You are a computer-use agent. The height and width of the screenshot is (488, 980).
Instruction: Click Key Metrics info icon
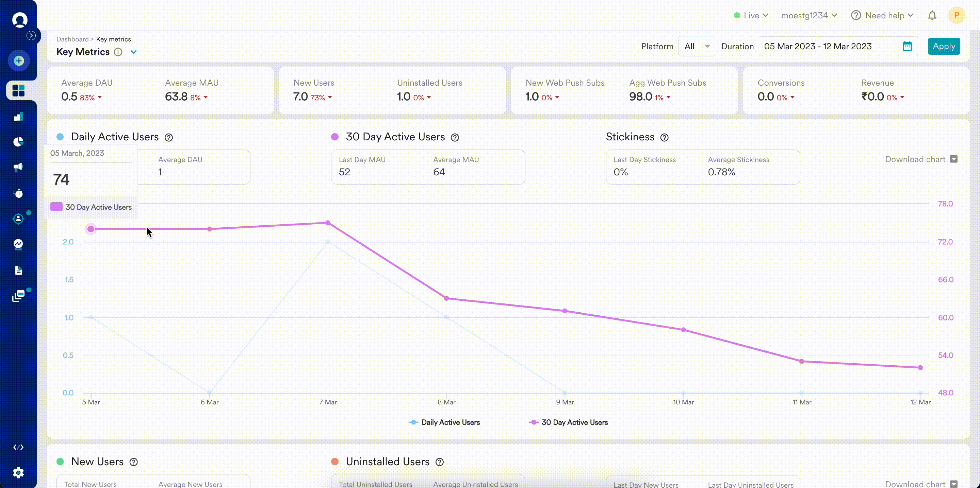point(118,52)
